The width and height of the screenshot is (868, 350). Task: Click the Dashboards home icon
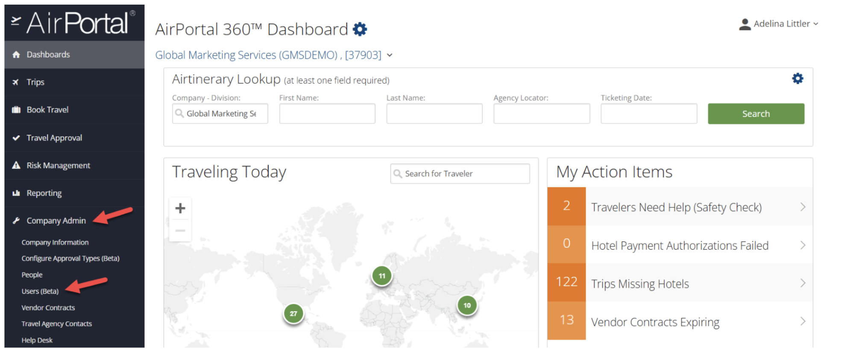pyautogui.click(x=16, y=55)
